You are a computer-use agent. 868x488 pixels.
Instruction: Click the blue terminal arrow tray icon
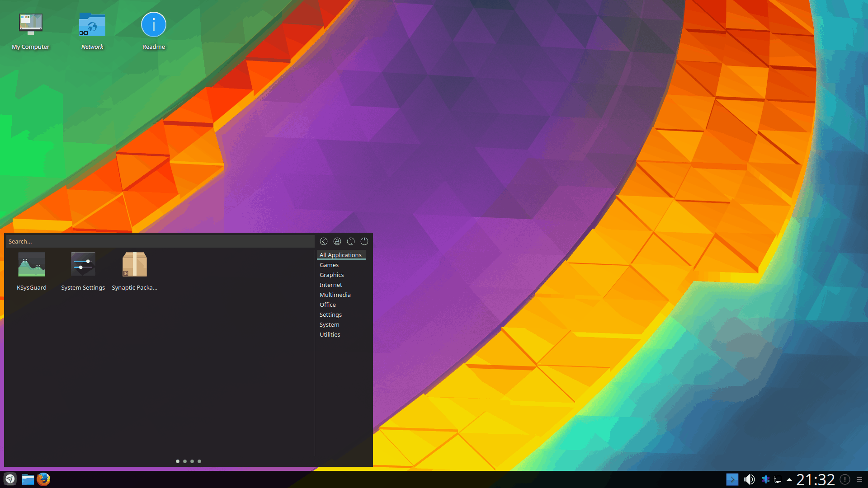[x=732, y=479]
